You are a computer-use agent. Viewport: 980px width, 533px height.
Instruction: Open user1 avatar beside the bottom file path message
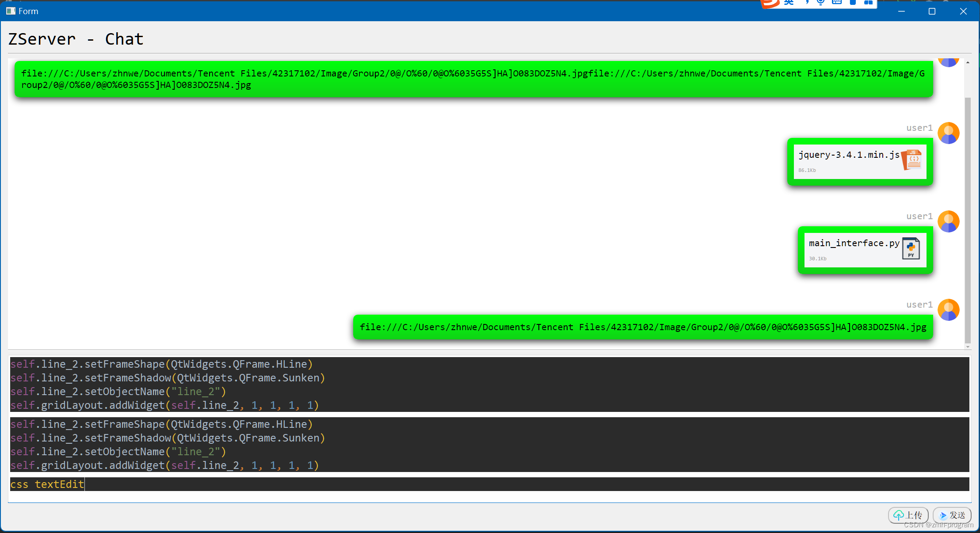(x=949, y=310)
